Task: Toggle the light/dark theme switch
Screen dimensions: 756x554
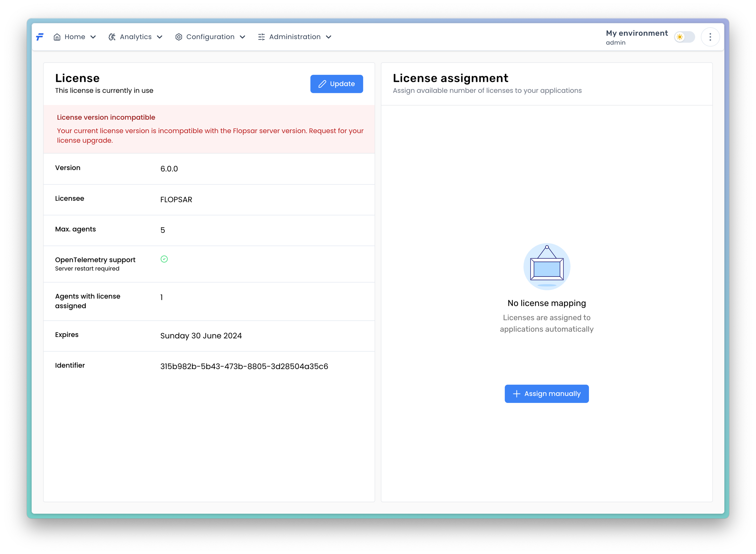Action: coord(684,37)
